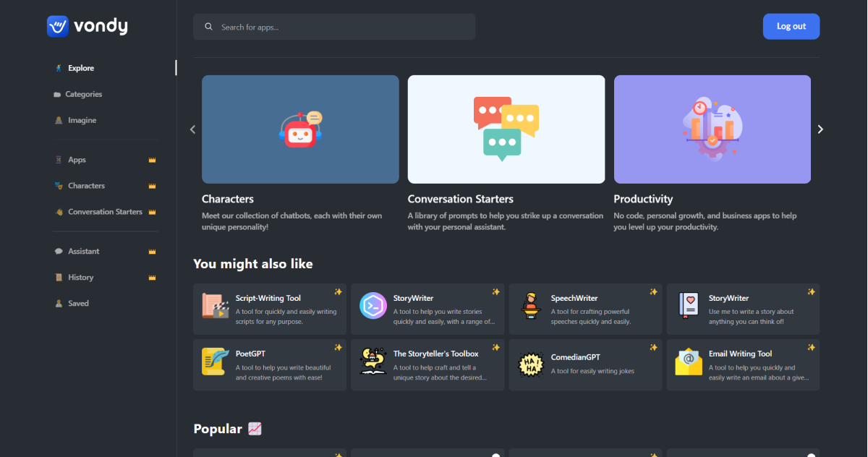This screenshot has width=868, height=457.
Task: Open Saved items in the sidebar
Action: point(78,304)
